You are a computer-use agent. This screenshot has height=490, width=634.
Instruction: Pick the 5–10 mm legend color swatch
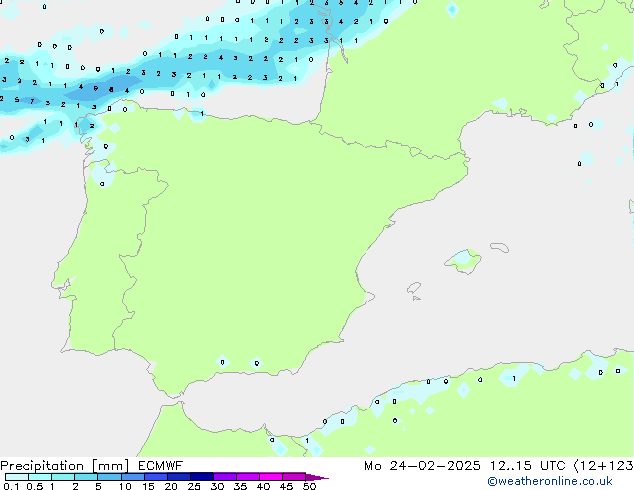point(110,477)
